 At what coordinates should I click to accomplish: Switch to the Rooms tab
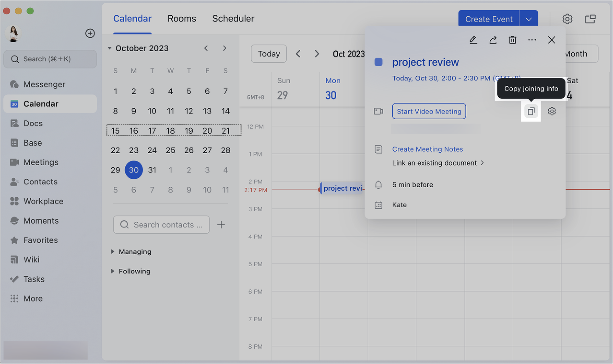point(182,18)
